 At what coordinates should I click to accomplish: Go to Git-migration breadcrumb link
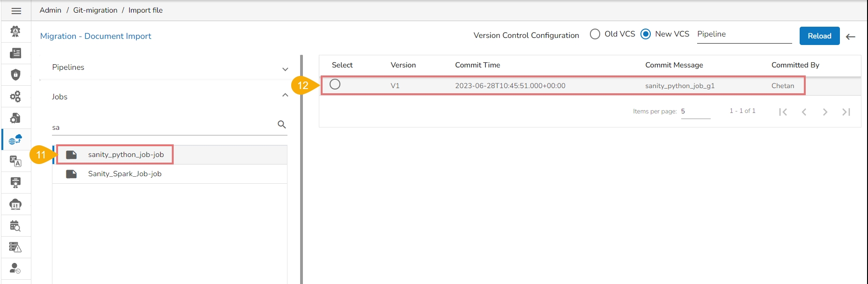point(95,10)
